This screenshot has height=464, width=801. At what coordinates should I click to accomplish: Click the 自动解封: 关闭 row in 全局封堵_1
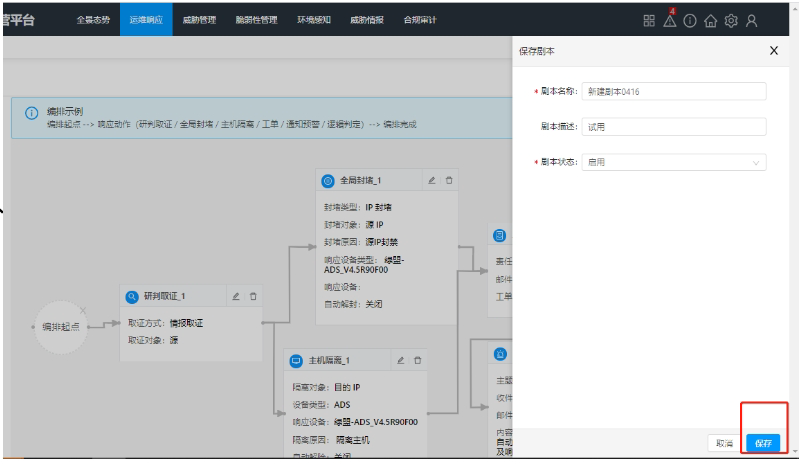[353, 304]
